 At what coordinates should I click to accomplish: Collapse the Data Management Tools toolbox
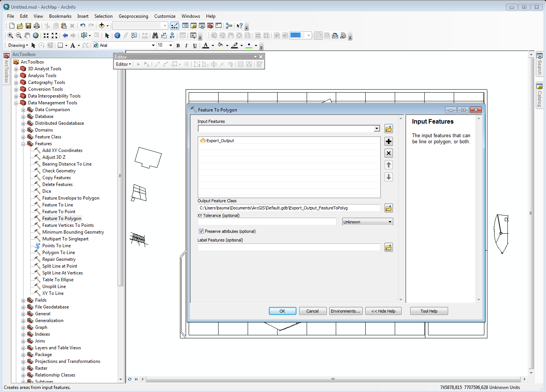coord(16,103)
